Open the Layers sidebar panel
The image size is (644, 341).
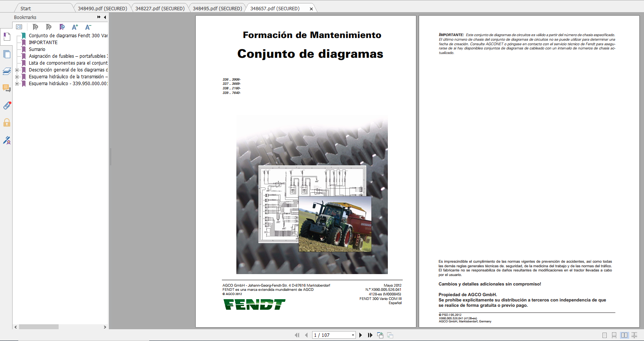(x=6, y=71)
